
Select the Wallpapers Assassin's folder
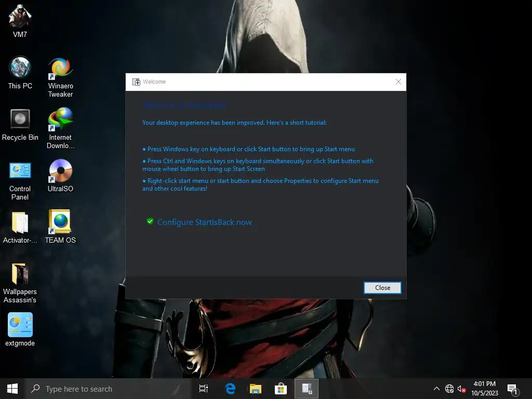20,283
